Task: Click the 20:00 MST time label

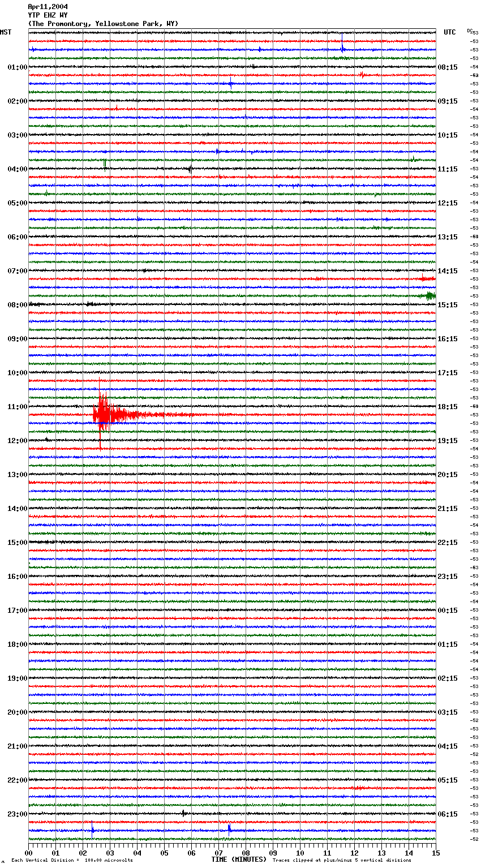Action: tap(18, 712)
